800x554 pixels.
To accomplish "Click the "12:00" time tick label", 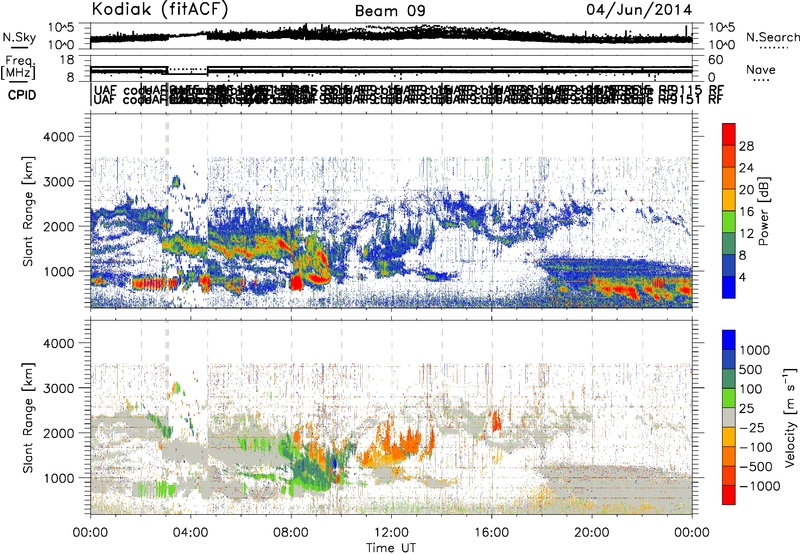I will point(391,533).
